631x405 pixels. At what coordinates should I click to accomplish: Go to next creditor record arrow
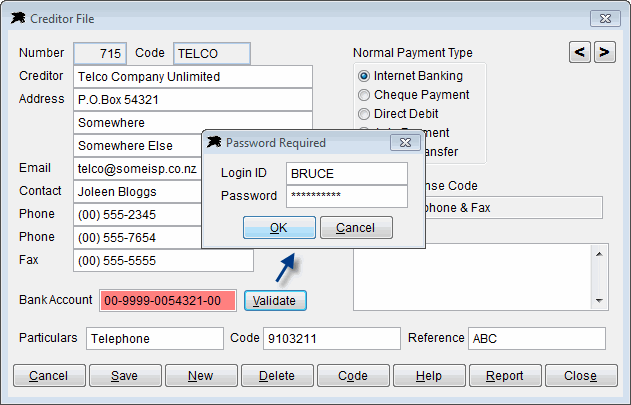pyautogui.click(x=604, y=52)
